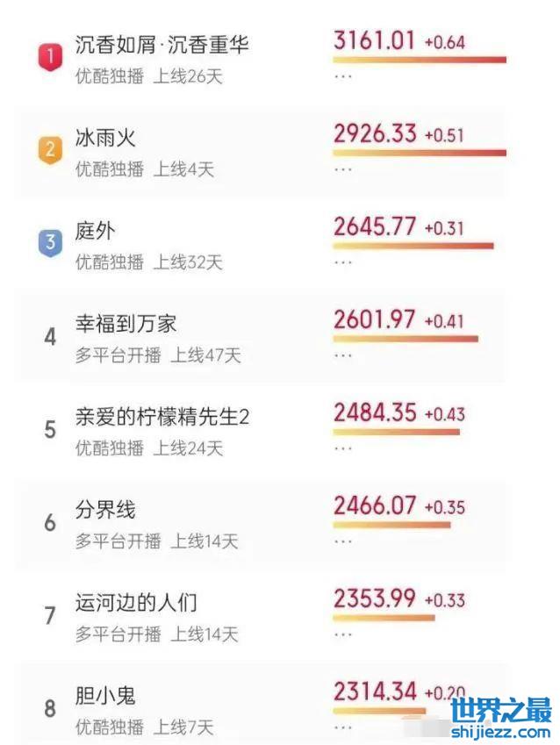This screenshot has width=560, height=745.
Task: Click the heat score 2353.99
Action: pos(375,598)
